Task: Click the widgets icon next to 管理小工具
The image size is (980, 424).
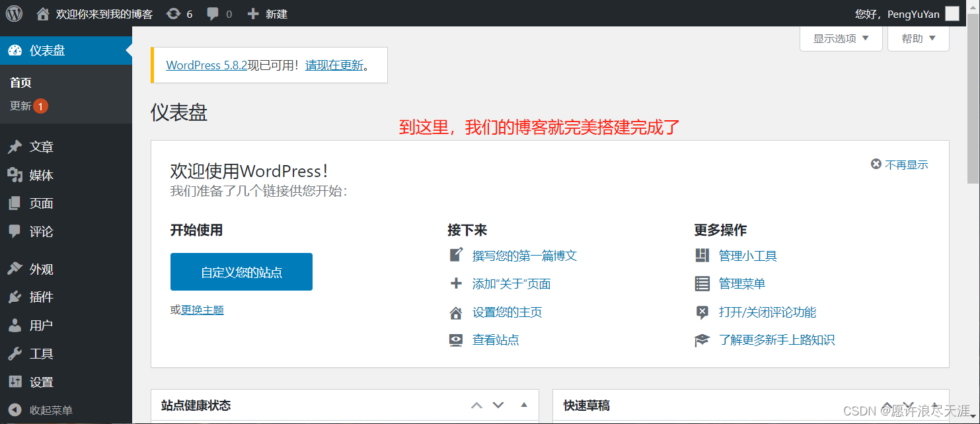Action: pos(702,255)
